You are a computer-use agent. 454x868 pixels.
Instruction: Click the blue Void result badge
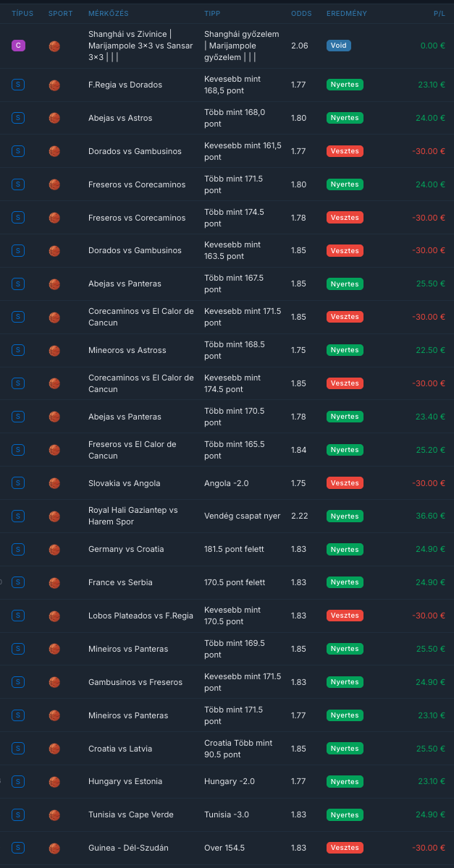coord(338,46)
